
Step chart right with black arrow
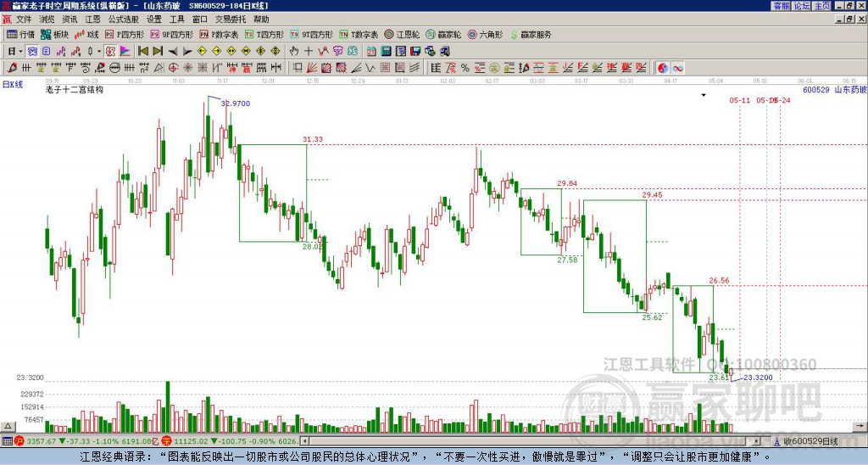click(x=187, y=52)
